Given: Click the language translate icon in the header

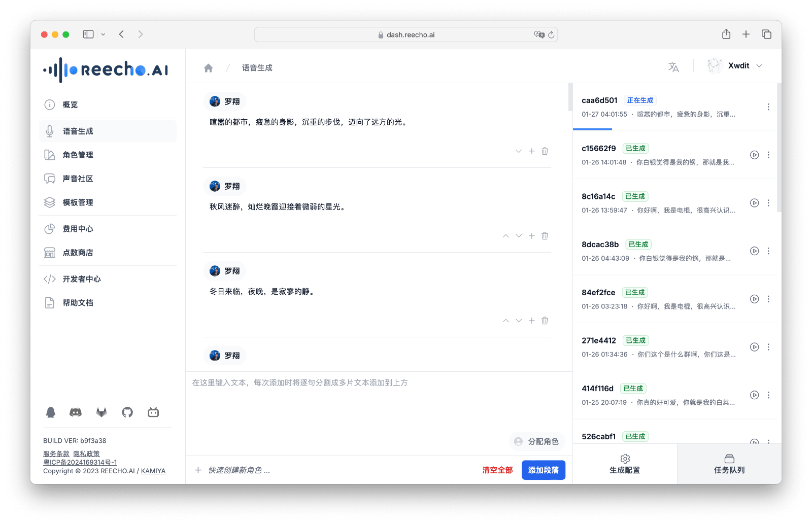Looking at the screenshot, I should coord(673,66).
